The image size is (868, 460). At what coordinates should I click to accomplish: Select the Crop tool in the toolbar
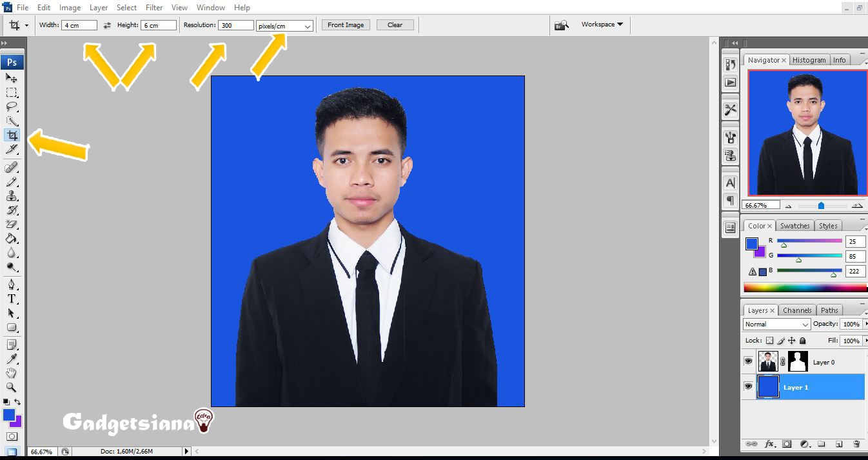tap(12, 135)
